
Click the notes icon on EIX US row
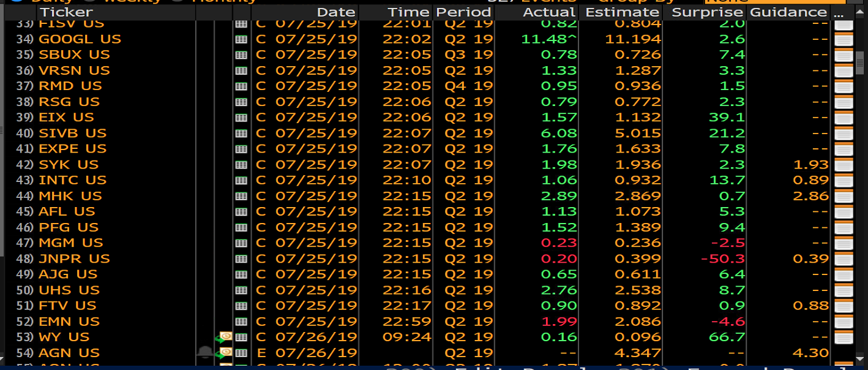[844, 118]
